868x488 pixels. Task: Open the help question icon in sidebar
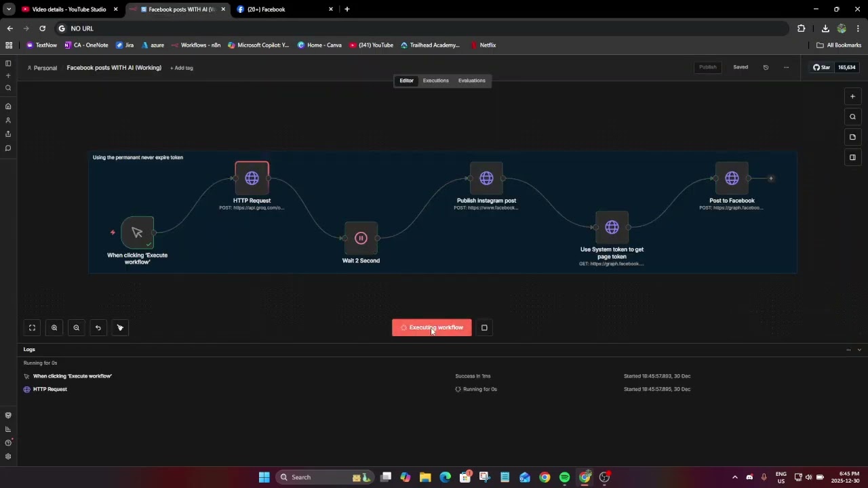click(x=8, y=443)
